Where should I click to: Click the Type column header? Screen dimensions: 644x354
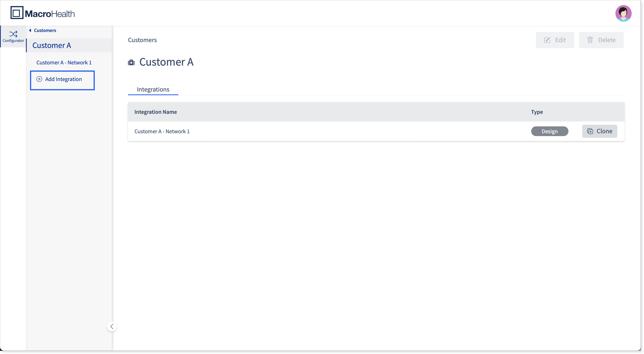click(x=537, y=112)
